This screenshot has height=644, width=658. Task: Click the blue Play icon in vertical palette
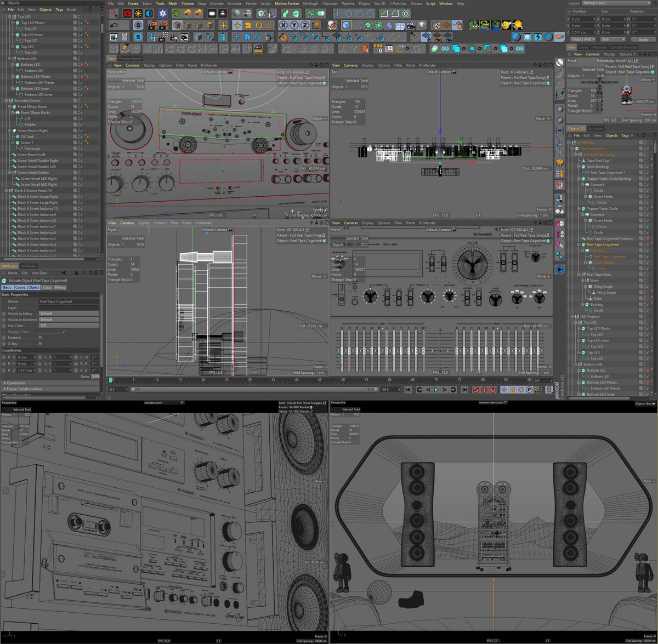(x=560, y=269)
